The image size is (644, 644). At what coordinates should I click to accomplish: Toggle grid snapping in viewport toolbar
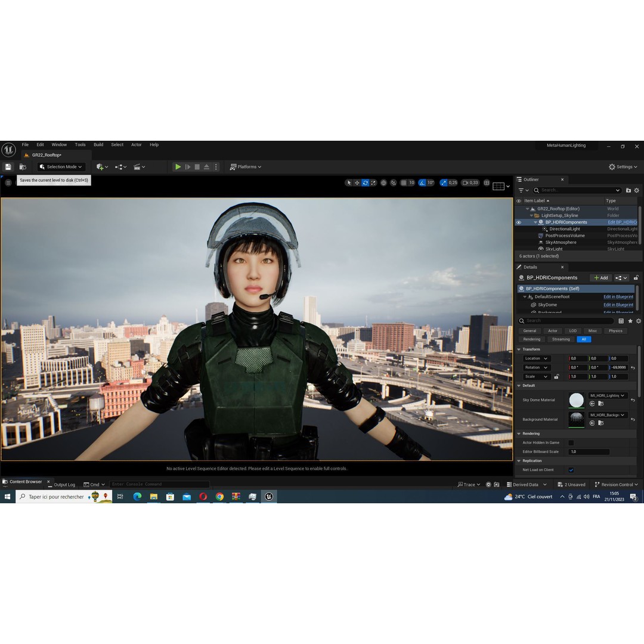(404, 183)
